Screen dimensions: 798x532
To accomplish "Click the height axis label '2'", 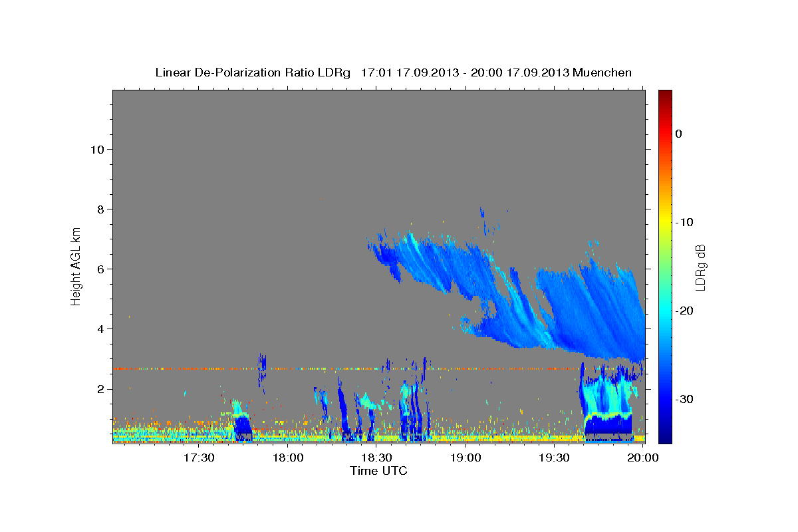I will coord(100,389).
